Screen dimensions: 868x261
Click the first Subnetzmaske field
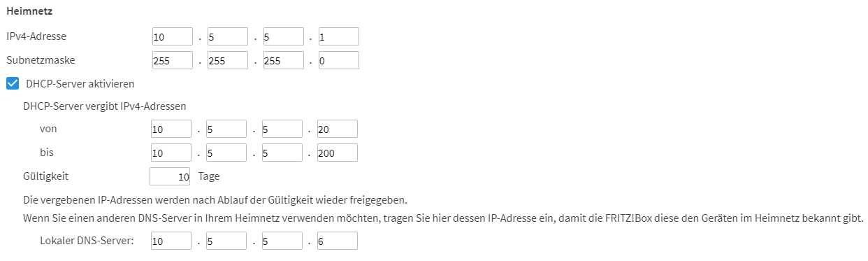click(x=172, y=60)
